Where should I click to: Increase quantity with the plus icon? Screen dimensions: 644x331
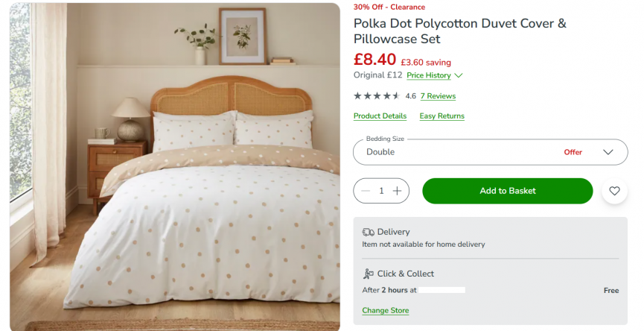coord(398,191)
